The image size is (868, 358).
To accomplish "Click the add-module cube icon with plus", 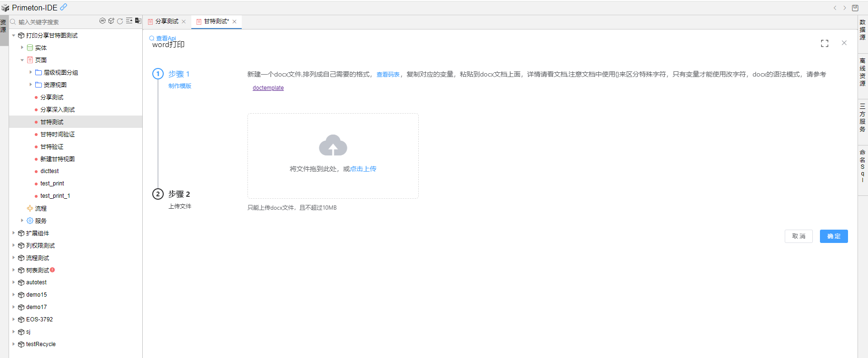I will point(111,21).
